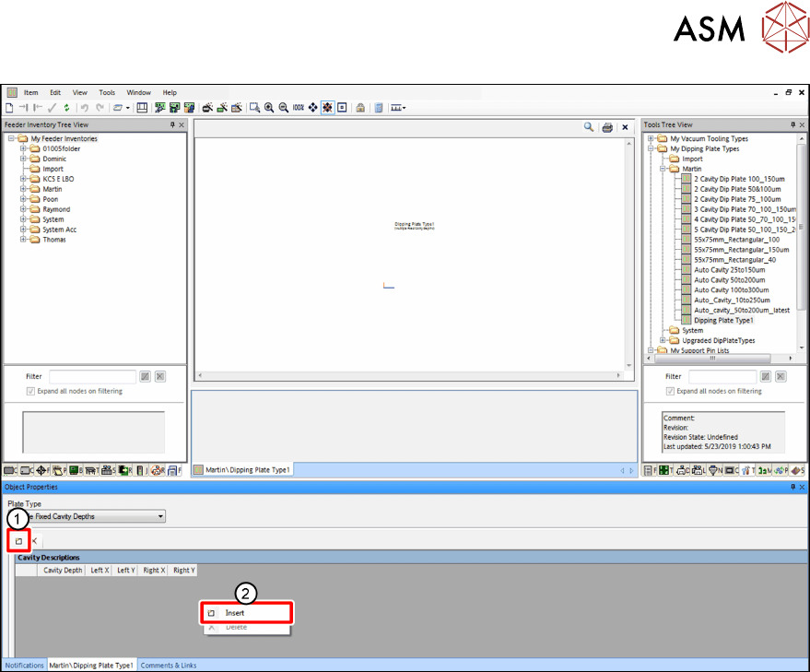This screenshot has height=672, width=810.
Task: Click the green refresh arrows icon
Action: [66, 108]
